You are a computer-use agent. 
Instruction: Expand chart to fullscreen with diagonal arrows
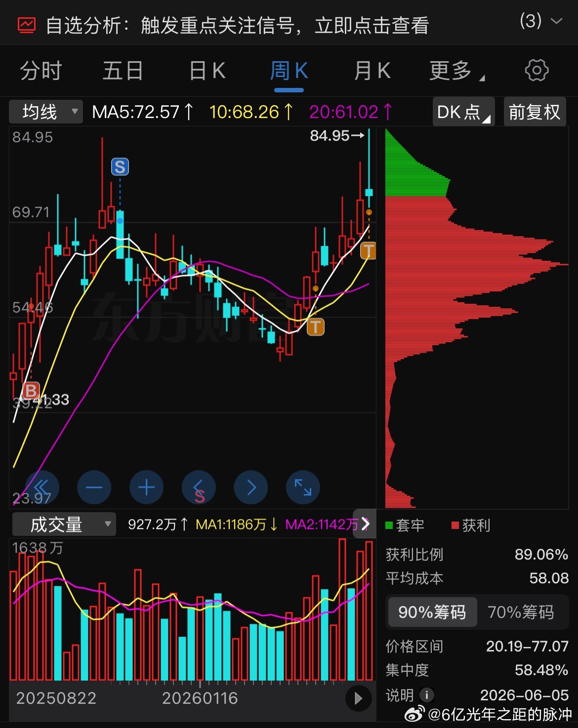[303, 487]
